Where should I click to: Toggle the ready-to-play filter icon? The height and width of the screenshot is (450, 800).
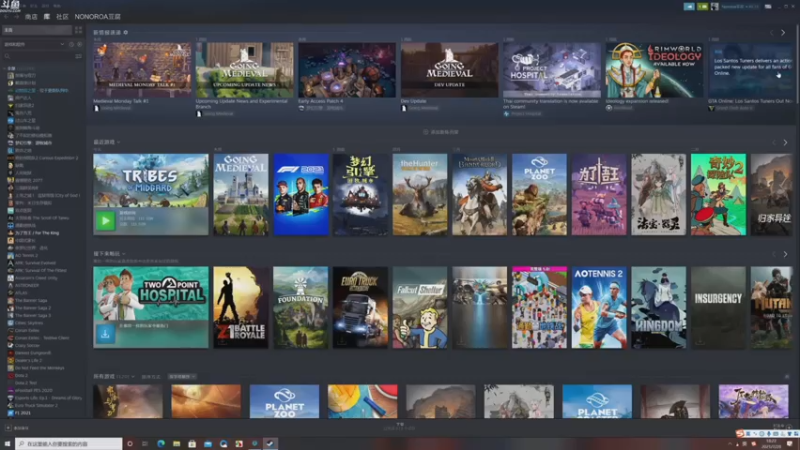[79, 44]
